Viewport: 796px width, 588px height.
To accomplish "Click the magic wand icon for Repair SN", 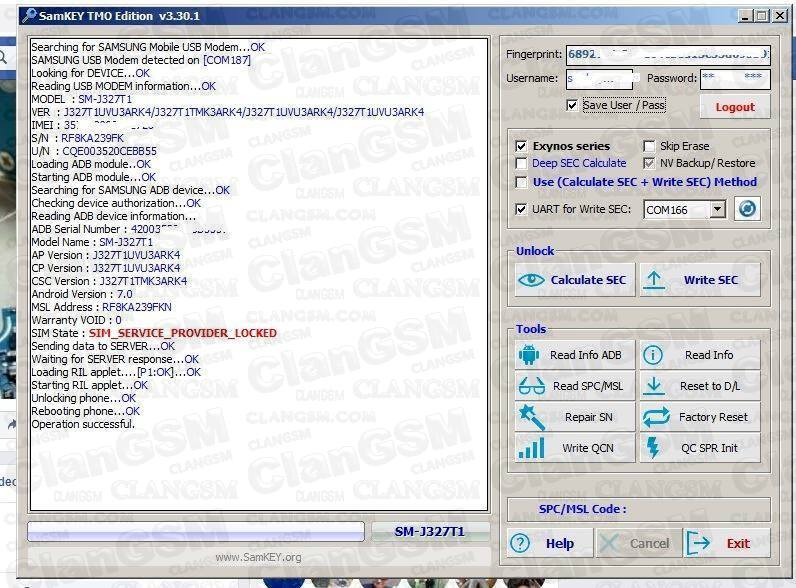I will coord(532,417).
